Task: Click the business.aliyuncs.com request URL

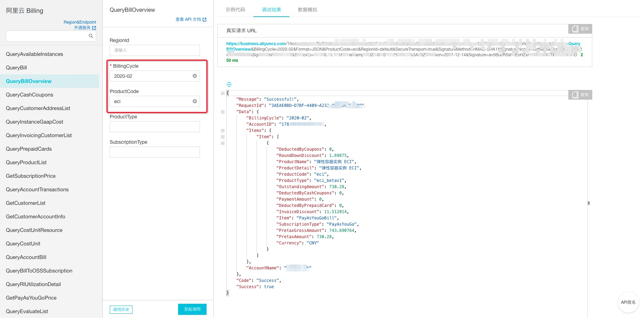Action: click(x=256, y=44)
